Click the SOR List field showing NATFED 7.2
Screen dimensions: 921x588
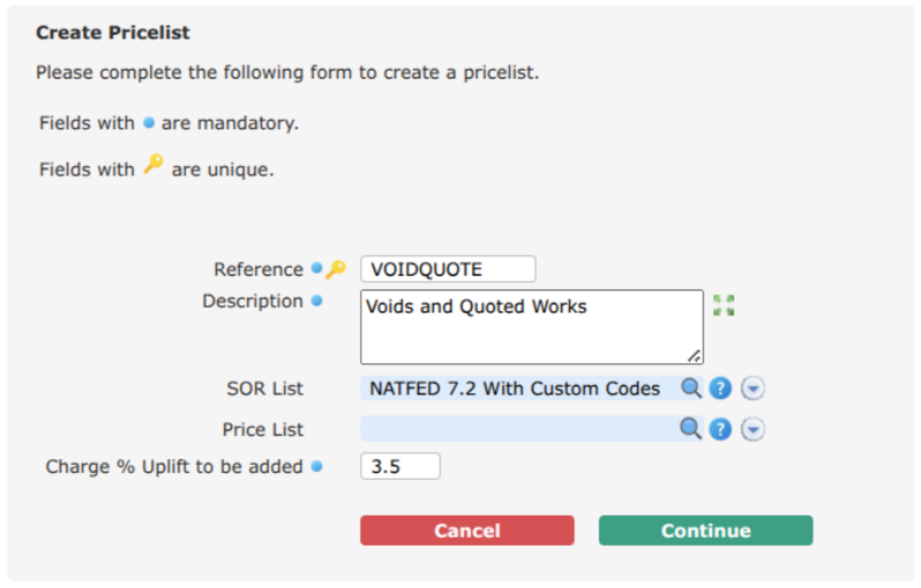point(520,388)
